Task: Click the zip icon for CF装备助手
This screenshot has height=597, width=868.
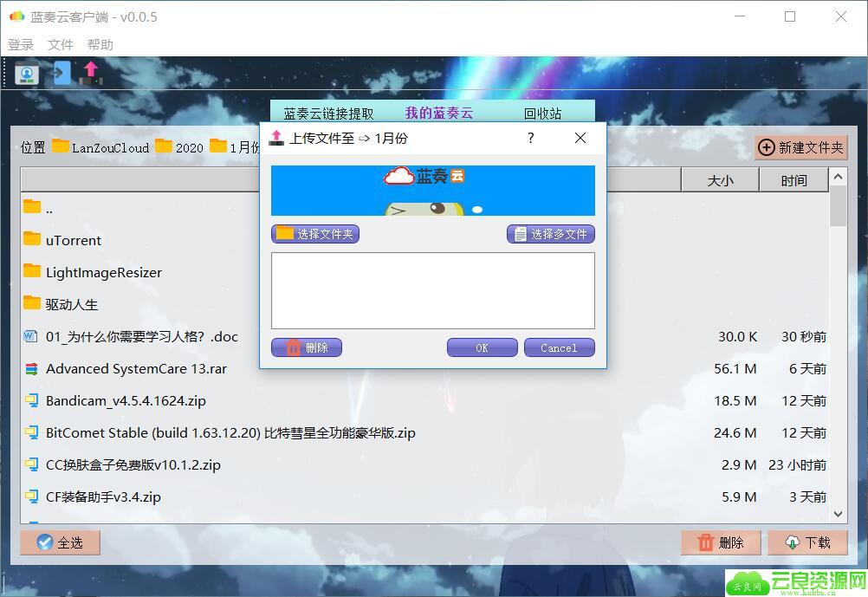Action: (x=31, y=496)
